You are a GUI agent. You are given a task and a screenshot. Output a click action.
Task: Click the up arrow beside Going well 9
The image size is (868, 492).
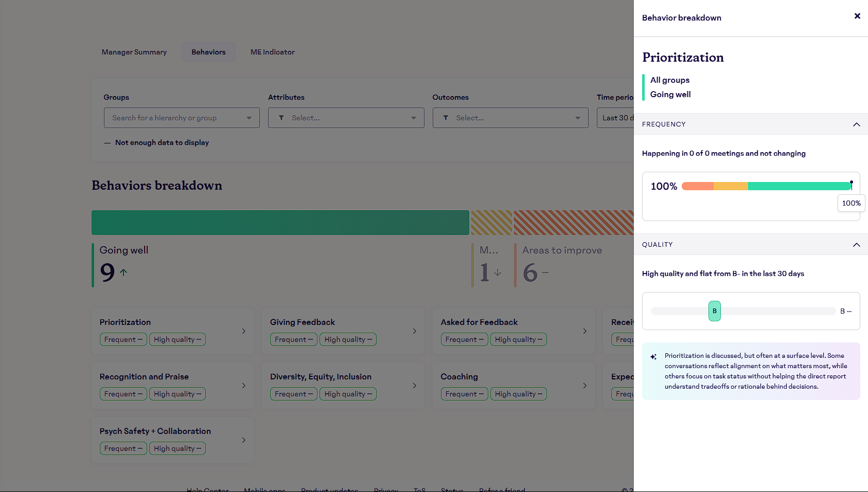click(123, 272)
